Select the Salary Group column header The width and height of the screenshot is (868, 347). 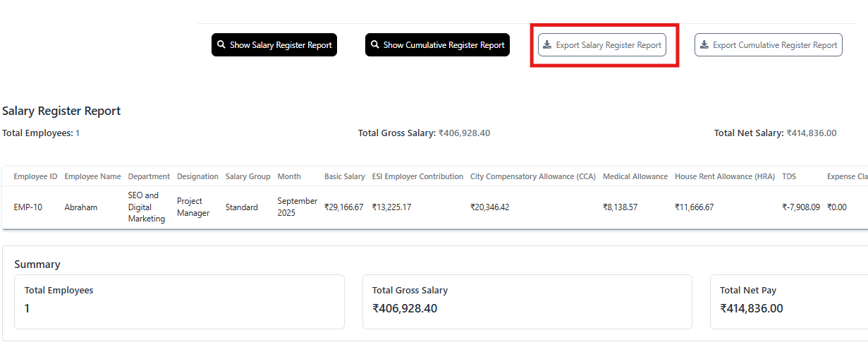[247, 176]
